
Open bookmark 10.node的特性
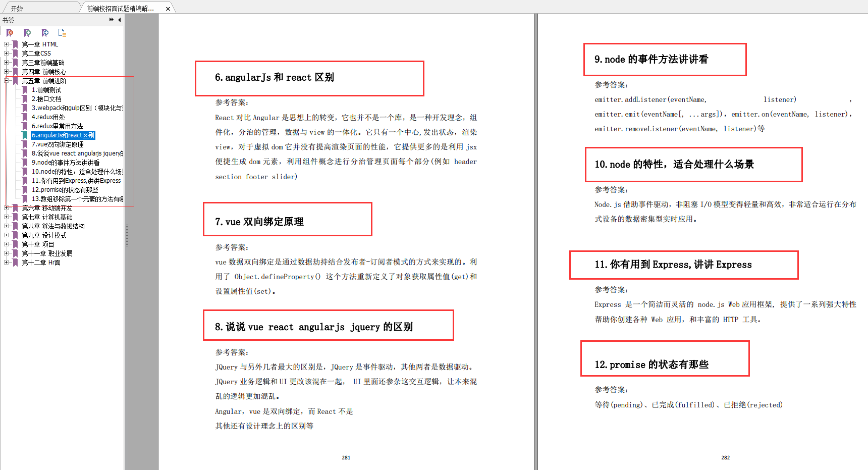tap(77, 172)
